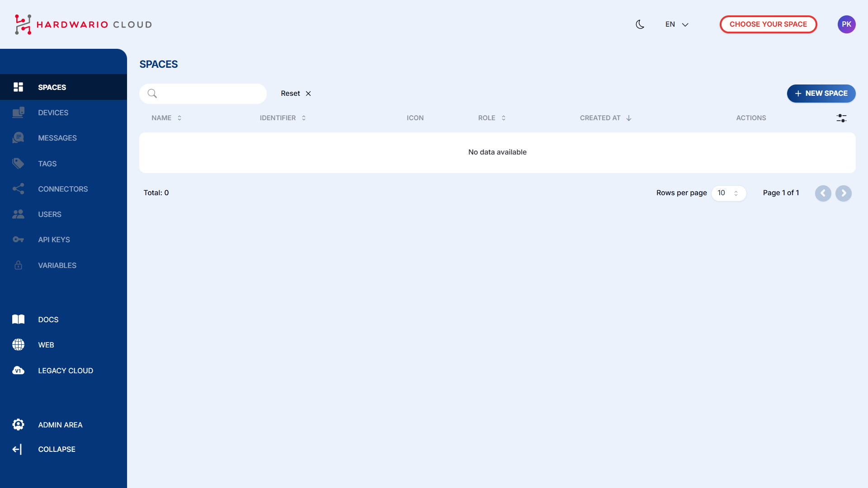Select Messages from the sidebar
This screenshot has width=868, height=488.
click(x=57, y=138)
